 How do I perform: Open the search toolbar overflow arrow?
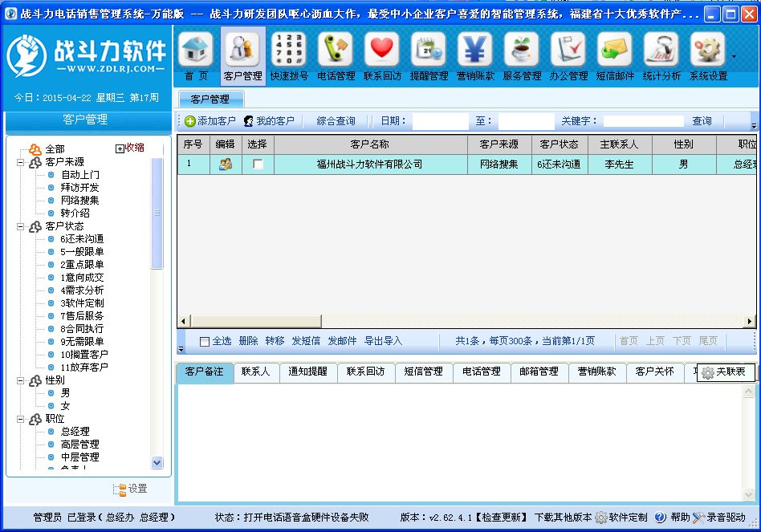[754, 126]
